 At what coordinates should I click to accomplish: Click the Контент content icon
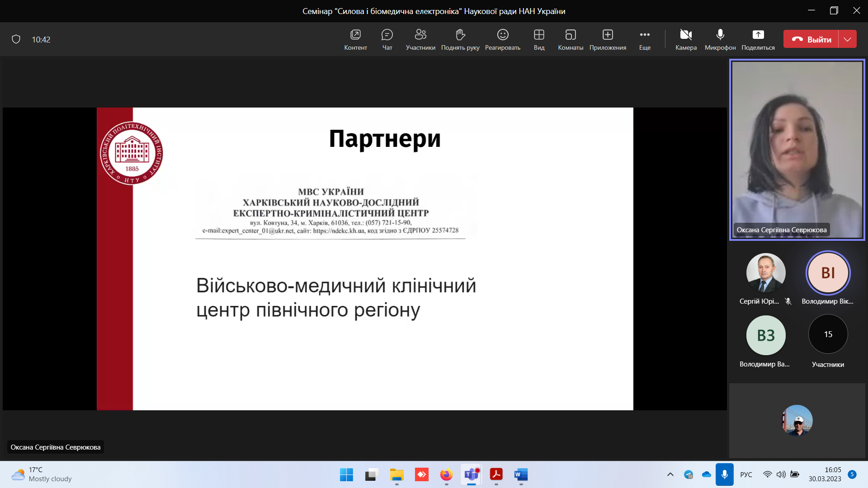355,39
